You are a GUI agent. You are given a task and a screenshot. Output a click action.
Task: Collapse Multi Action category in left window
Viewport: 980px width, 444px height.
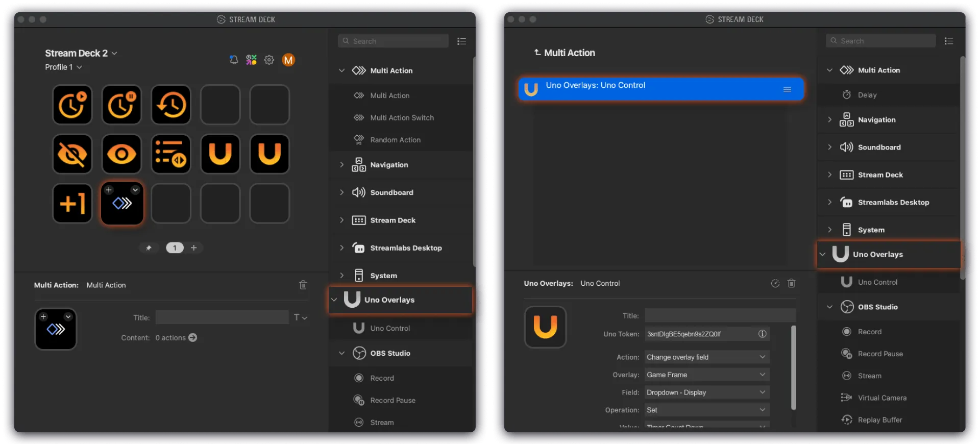pyautogui.click(x=341, y=70)
